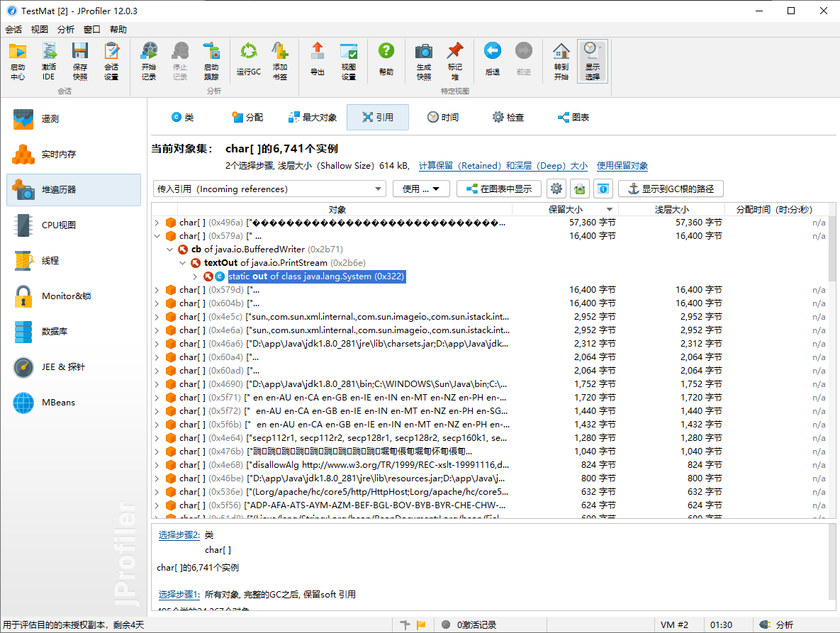
Task: Open the Live Memory sidebar section
Action: (x=74, y=155)
